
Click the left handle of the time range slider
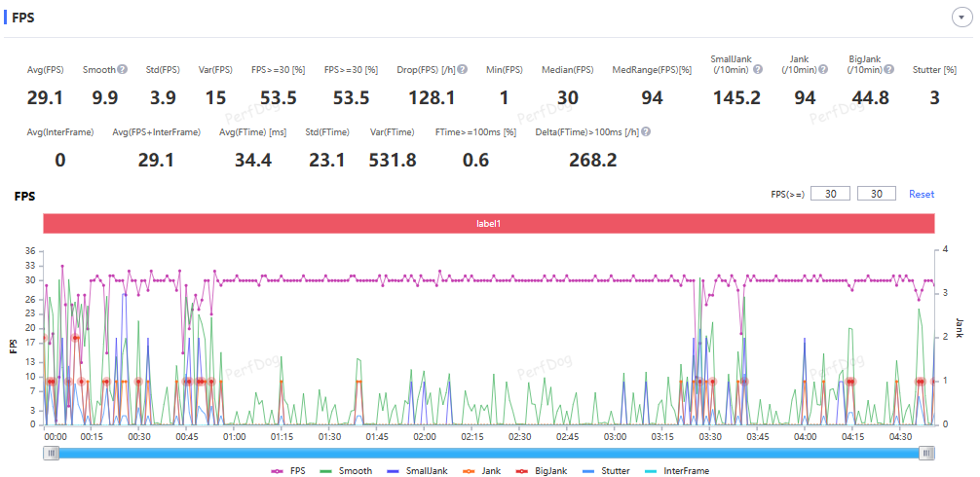[52, 453]
